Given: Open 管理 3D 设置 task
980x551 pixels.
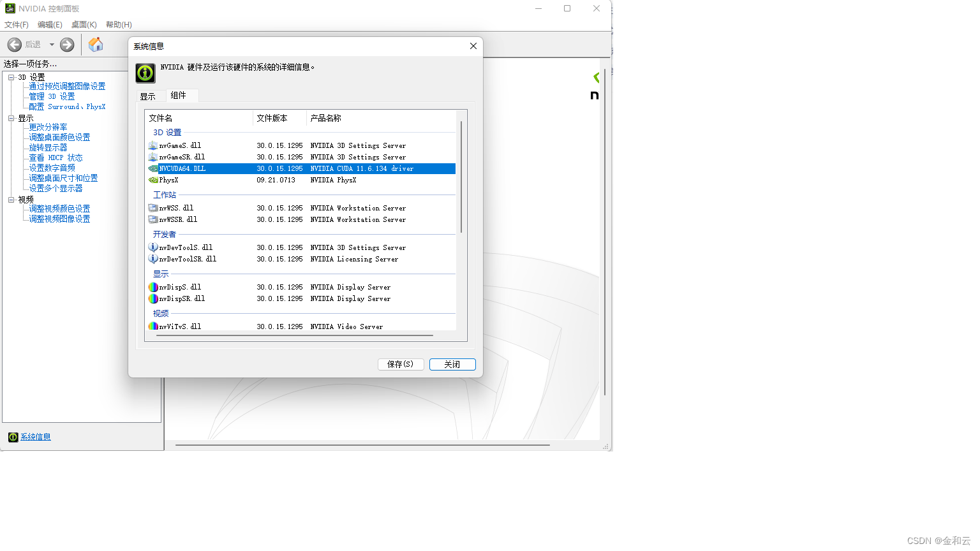Looking at the screenshot, I should 52,96.
